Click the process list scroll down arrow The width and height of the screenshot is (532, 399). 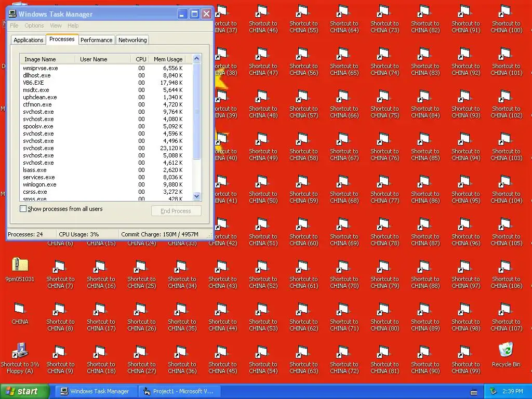(x=196, y=196)
